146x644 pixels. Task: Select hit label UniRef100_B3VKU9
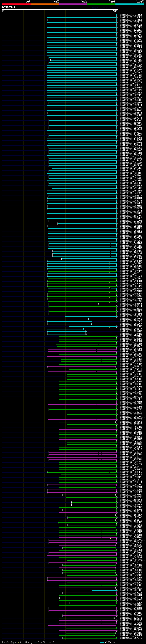pyautogui.click(x=131, y=115)
